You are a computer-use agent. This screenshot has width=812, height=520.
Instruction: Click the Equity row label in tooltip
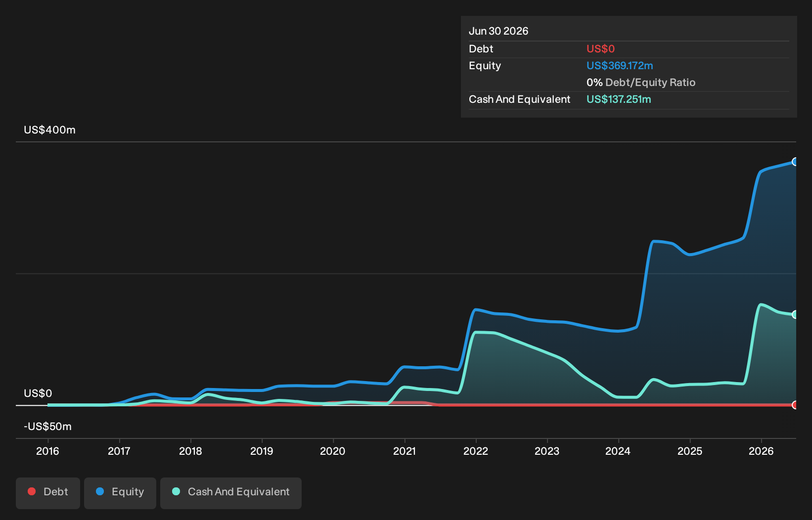(485, 66)
